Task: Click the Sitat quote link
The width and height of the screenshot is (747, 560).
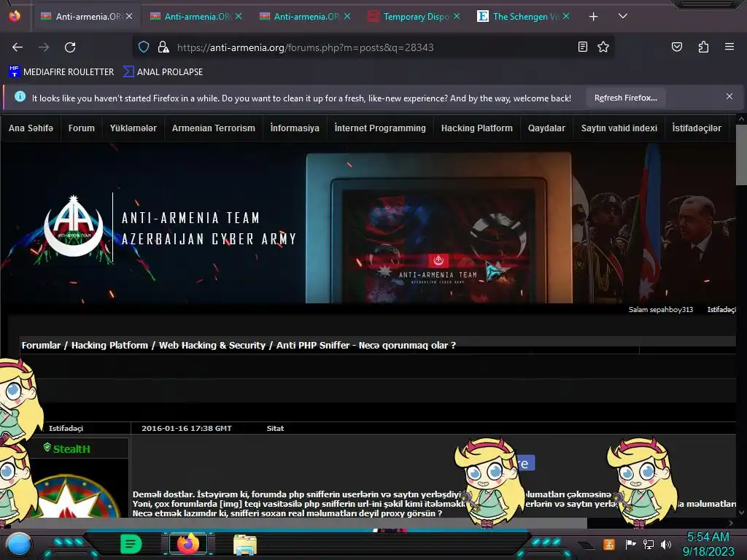Action: tap(275, 428)
